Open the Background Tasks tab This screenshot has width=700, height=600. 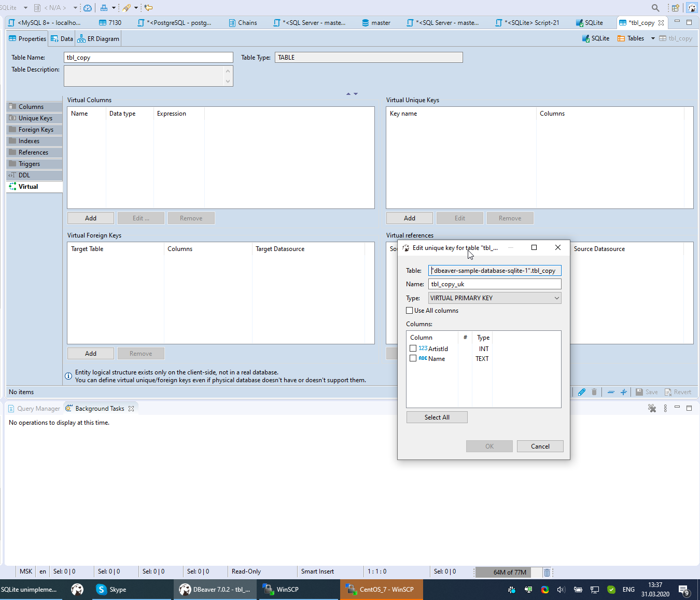pyautogui.click(x=100, y=408)
